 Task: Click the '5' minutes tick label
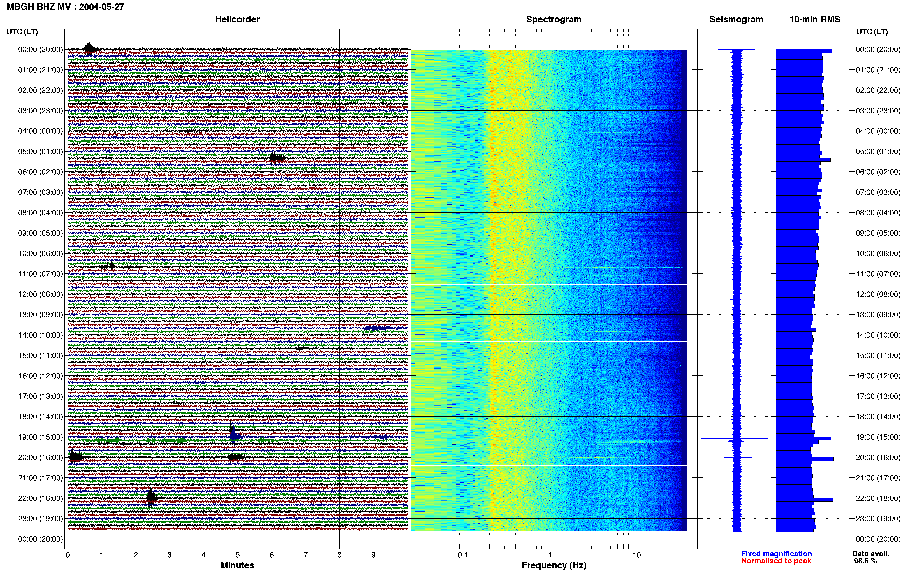(x=238, y=555)
